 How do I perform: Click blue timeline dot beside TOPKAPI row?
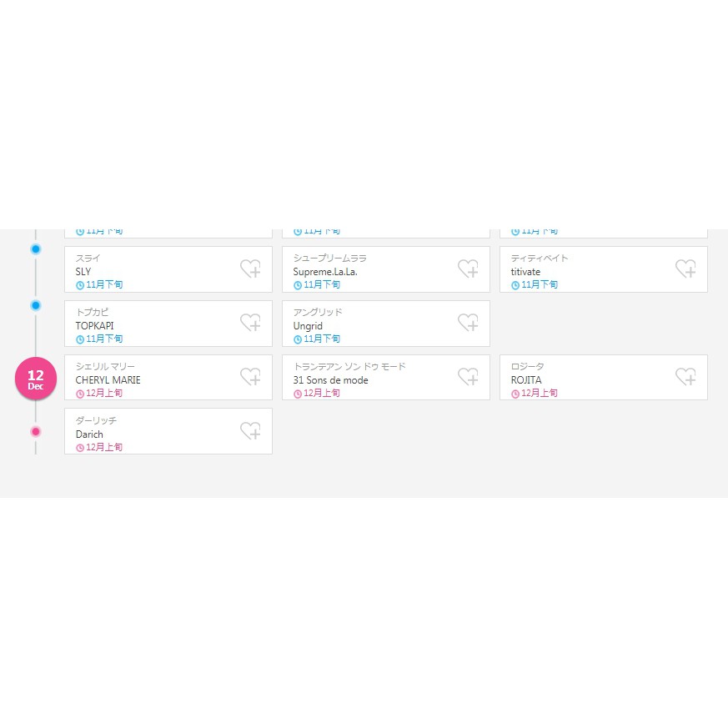36,305
